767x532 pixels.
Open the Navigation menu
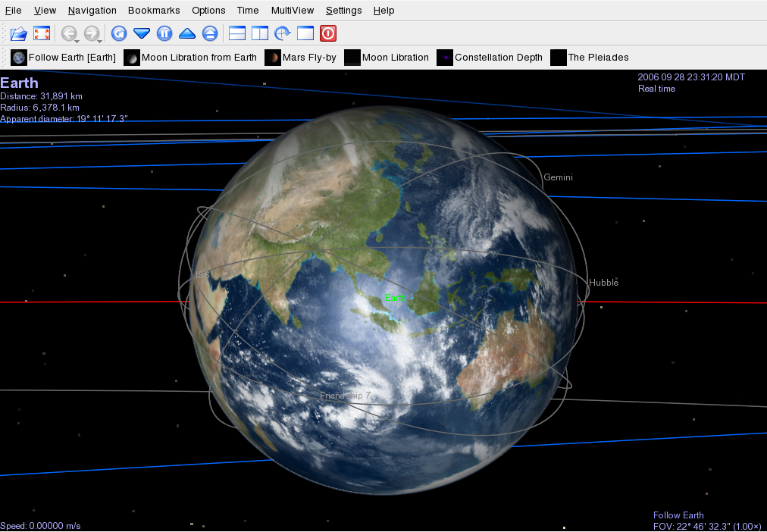[92, 11]
